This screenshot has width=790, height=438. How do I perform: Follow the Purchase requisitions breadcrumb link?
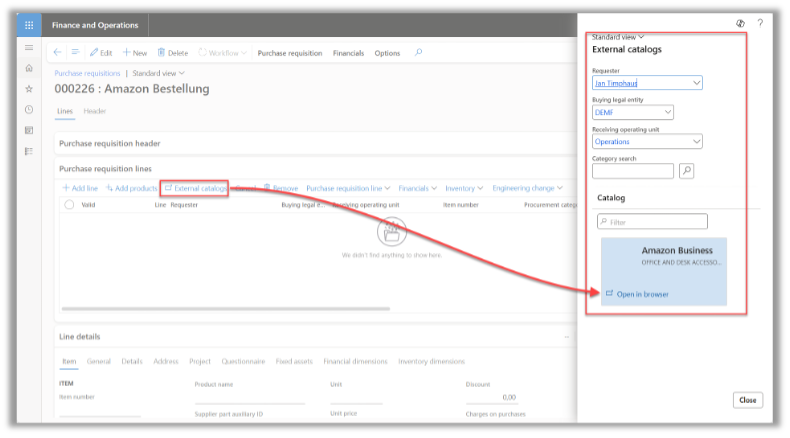(87, 73)
